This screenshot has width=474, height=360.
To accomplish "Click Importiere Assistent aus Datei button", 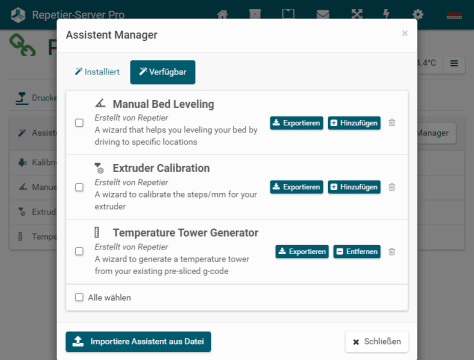I will [x=138, y=342].
